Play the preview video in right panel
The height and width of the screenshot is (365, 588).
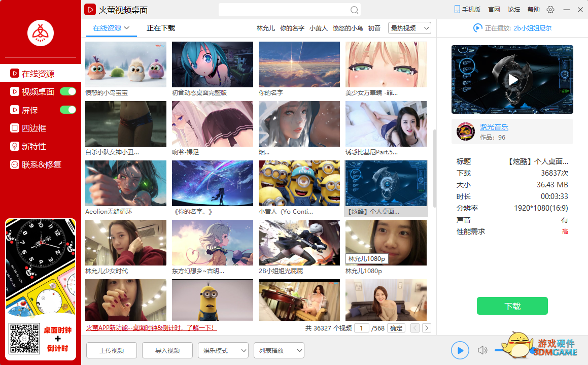pos(512,80)
